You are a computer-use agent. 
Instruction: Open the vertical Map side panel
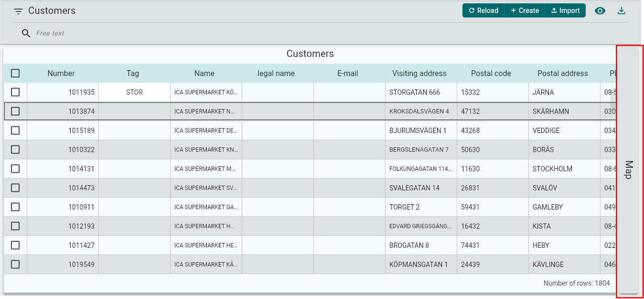(629, 170)
